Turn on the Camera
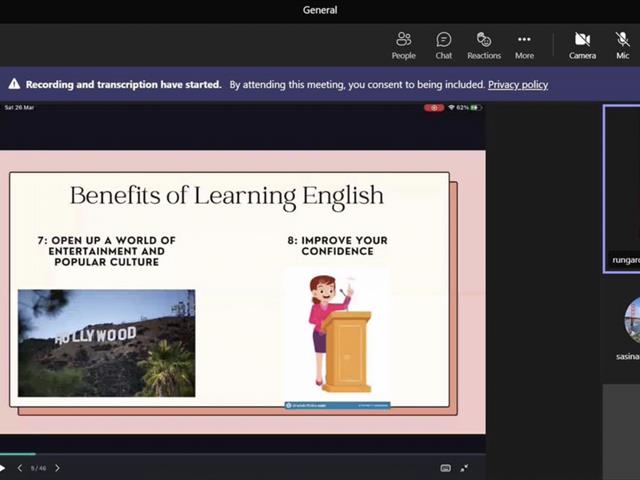640x480 pixels. 582,46
